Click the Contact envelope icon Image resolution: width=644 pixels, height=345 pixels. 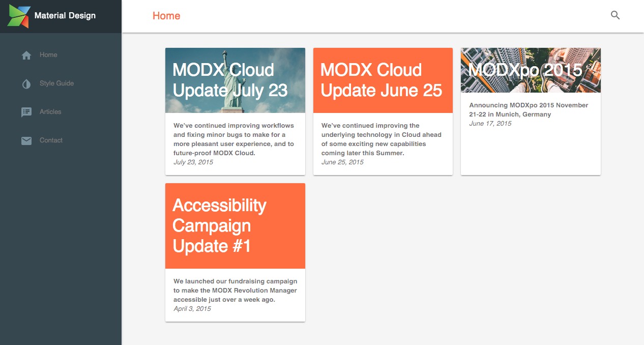tap(26, 140)
